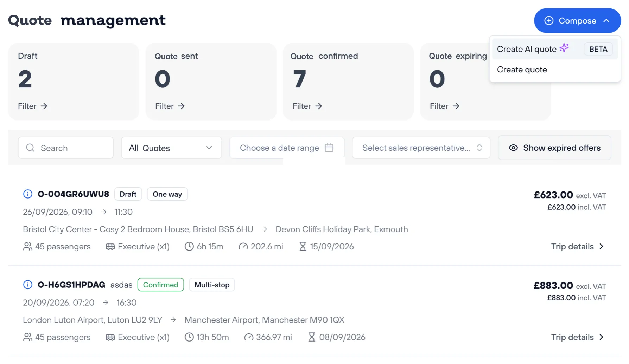Collapse the Compose menu chevron
The image size is (629, 364).
pyautogui.click(x=606, y=21)
